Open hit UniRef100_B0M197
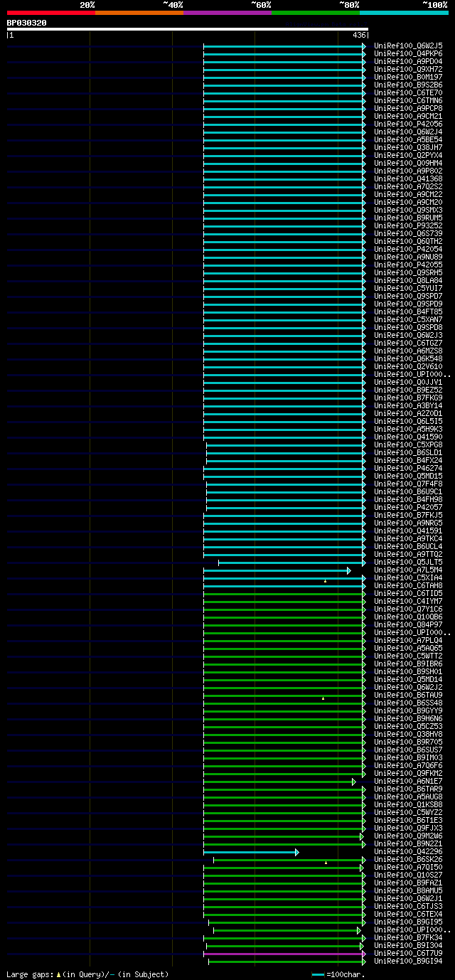455x980 pixels. point(408,77)
